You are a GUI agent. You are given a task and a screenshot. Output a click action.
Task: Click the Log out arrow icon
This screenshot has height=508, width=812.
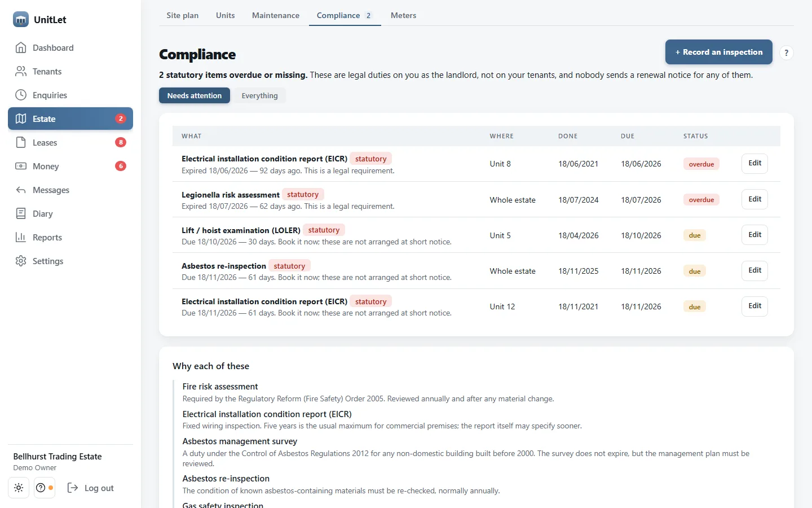tap(73, 488)
